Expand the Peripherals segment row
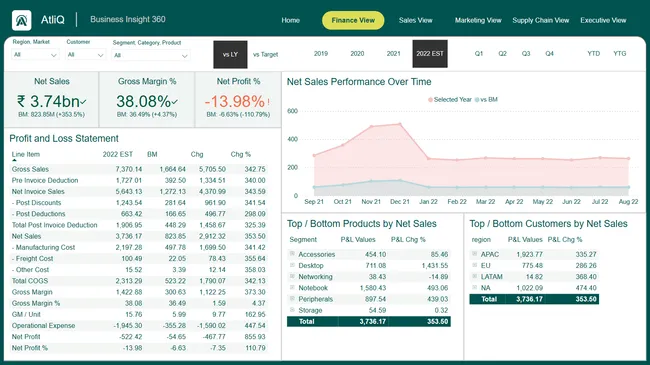 [292, 298]
